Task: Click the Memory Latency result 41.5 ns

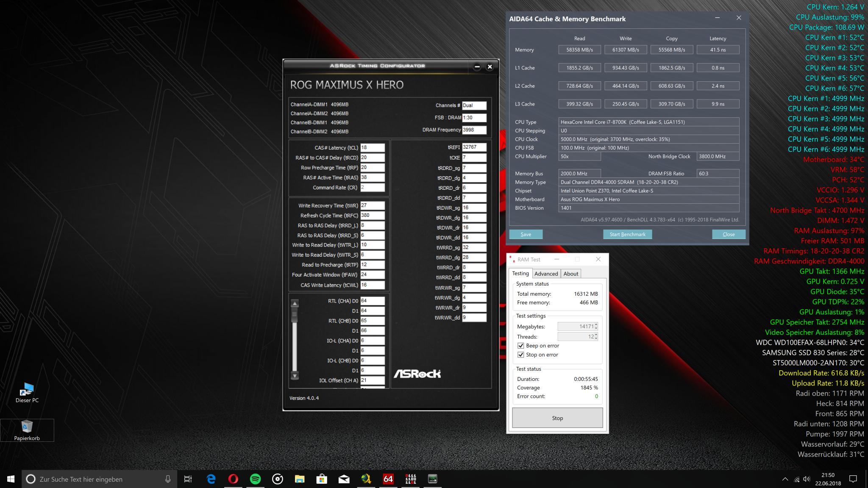Action: (718, 50)
